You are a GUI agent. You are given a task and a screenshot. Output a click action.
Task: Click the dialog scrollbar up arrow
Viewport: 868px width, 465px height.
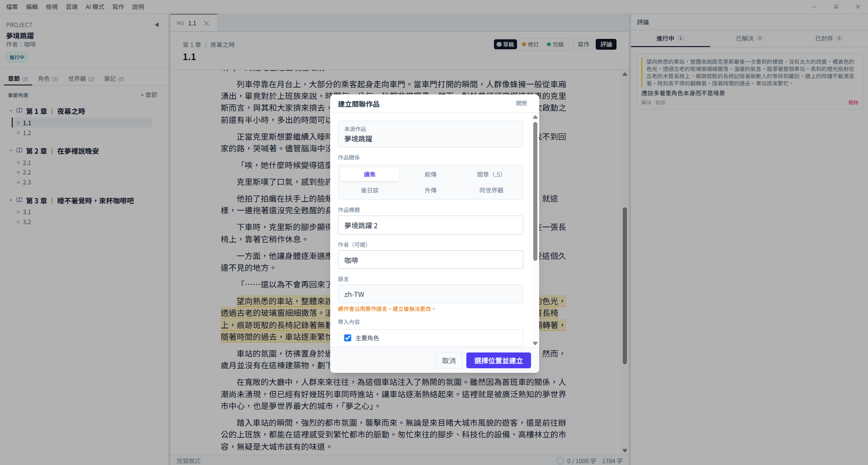click(x=535, y=117)
